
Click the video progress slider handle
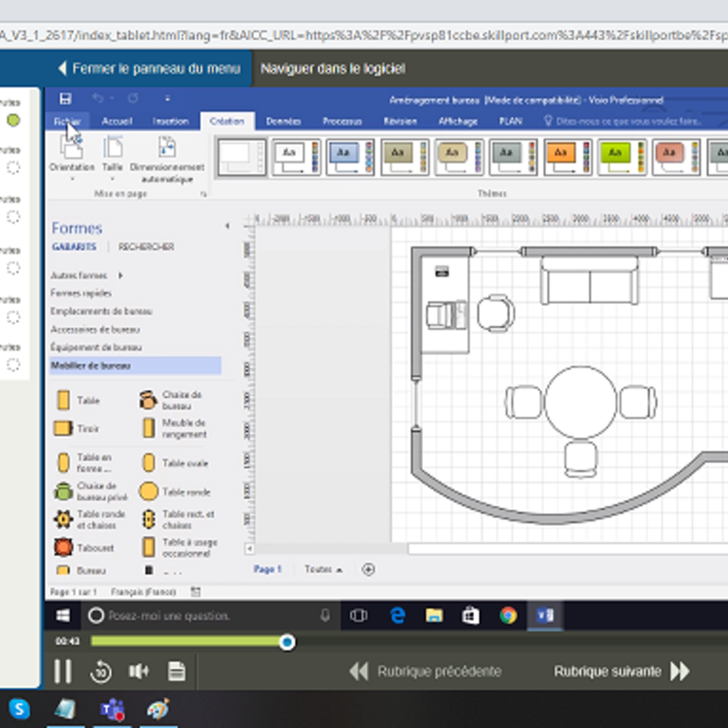pos(287,642)
